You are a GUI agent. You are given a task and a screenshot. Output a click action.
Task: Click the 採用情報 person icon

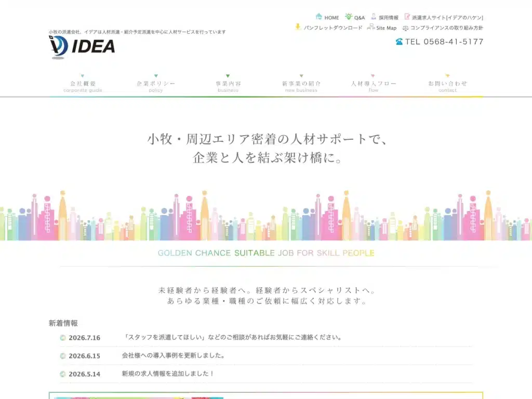pyautogui.click(x=374, y=16)
